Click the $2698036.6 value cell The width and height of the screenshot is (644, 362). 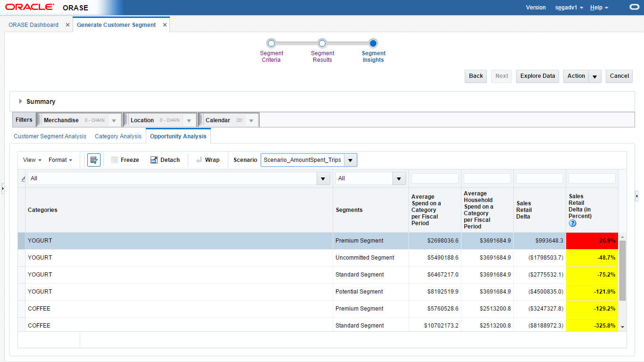point(435,241)
